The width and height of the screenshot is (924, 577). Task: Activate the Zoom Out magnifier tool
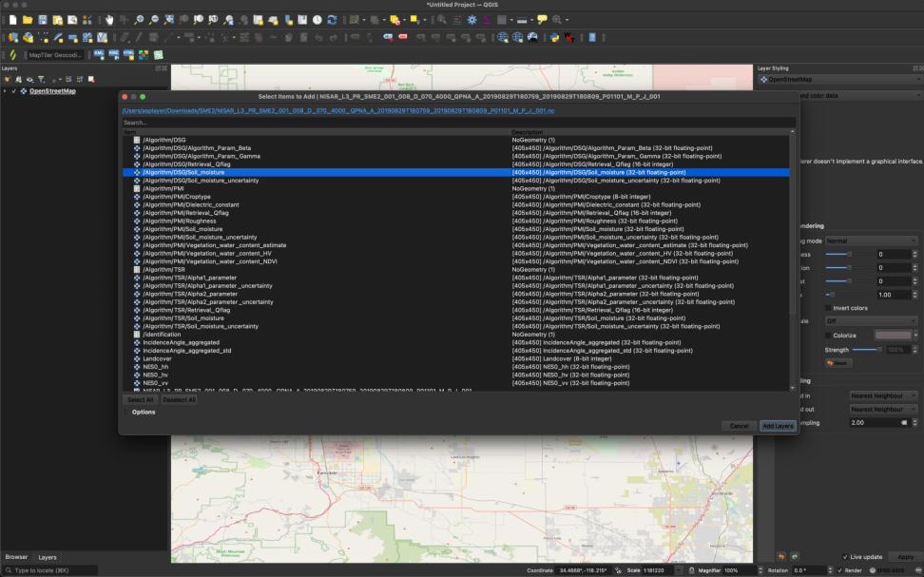(x=154, y=20)
